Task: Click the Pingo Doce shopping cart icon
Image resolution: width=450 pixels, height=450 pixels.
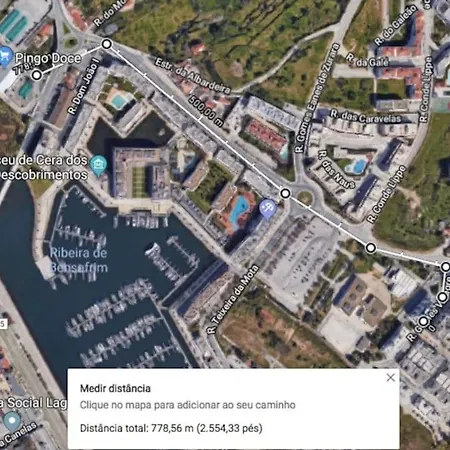Action: 5,57
